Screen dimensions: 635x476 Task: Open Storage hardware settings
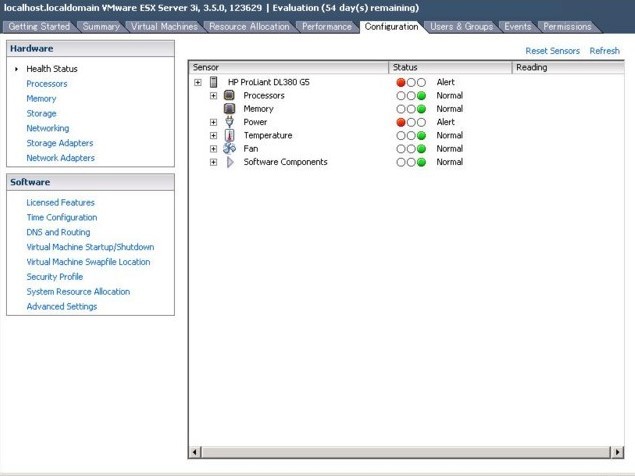coord(41,114)
